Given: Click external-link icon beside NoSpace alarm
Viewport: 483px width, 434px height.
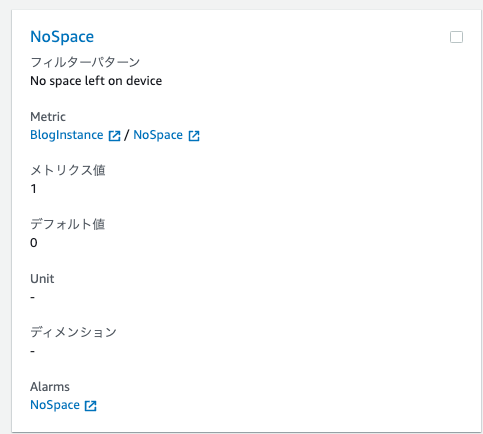Looking at the screenshot, I should (x=91, y=406).
